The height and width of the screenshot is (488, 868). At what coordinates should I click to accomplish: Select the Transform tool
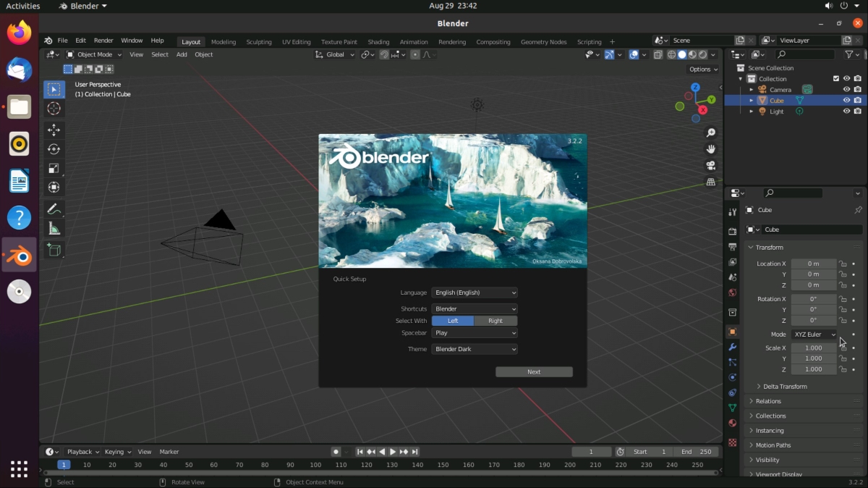click(x=54, y=187)
